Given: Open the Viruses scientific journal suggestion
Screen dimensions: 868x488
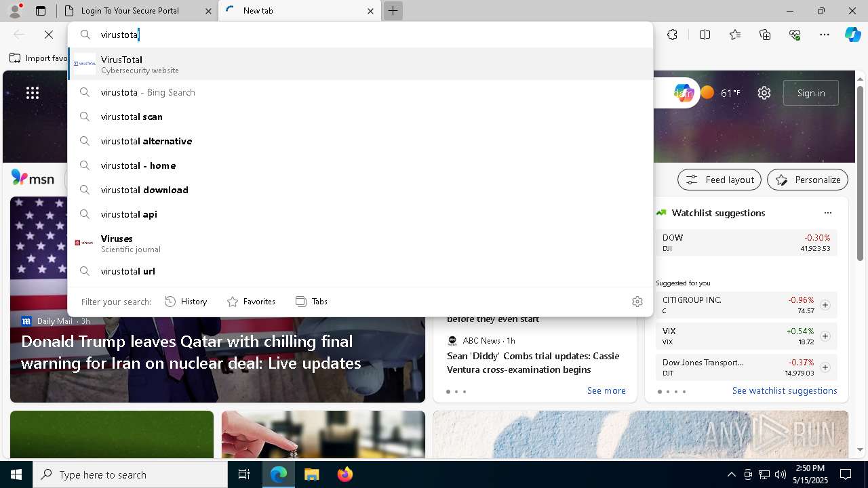Looking at the screenshot, I should tap(360, 243).
